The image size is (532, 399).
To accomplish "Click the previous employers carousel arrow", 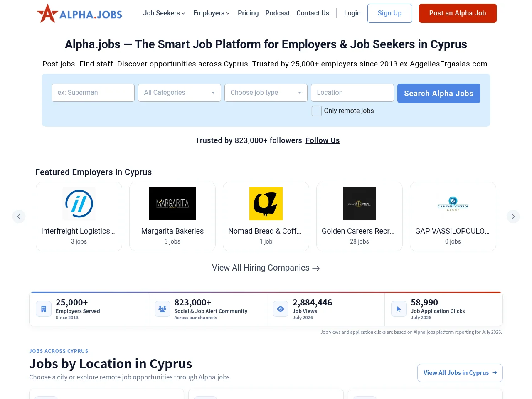I will click(x=19, y=217).
